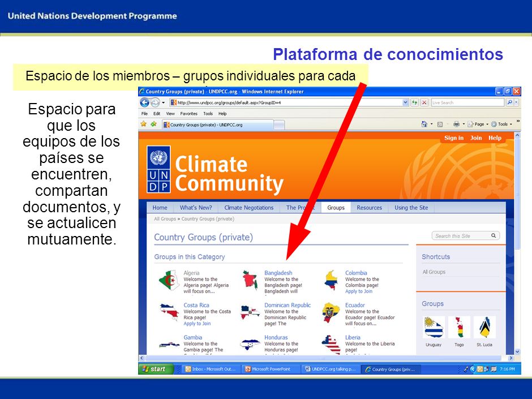The height and width of the screenshot is (399, 532).
Task: Open the What's New? nav tab
Action: 196,208
